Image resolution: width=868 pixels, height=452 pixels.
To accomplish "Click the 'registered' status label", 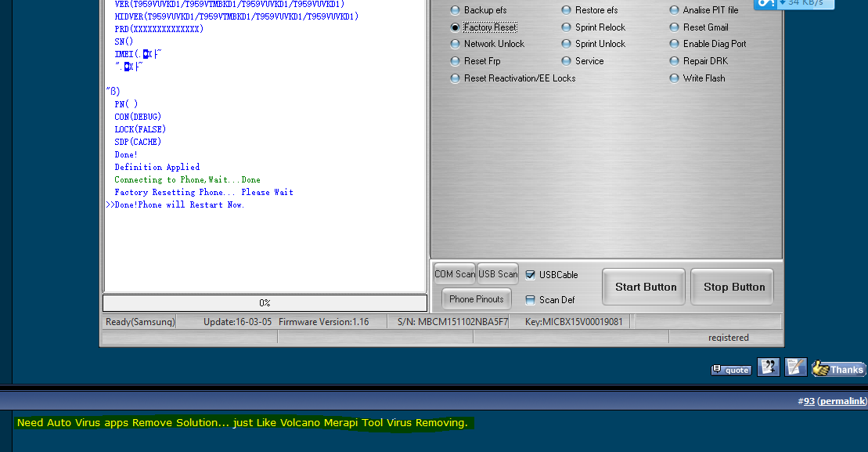I will 728,338.
